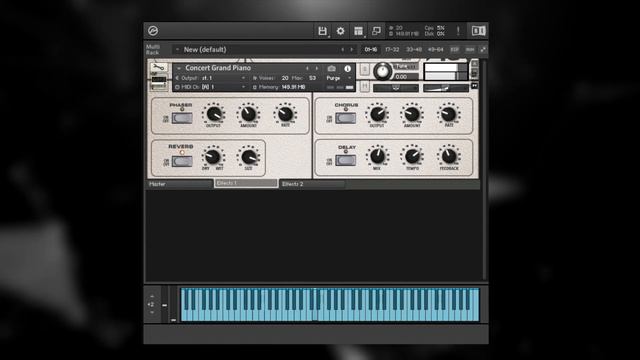640x360 pixels.
Task: Click the instrument volume slider
Action: tap(446, 88)
